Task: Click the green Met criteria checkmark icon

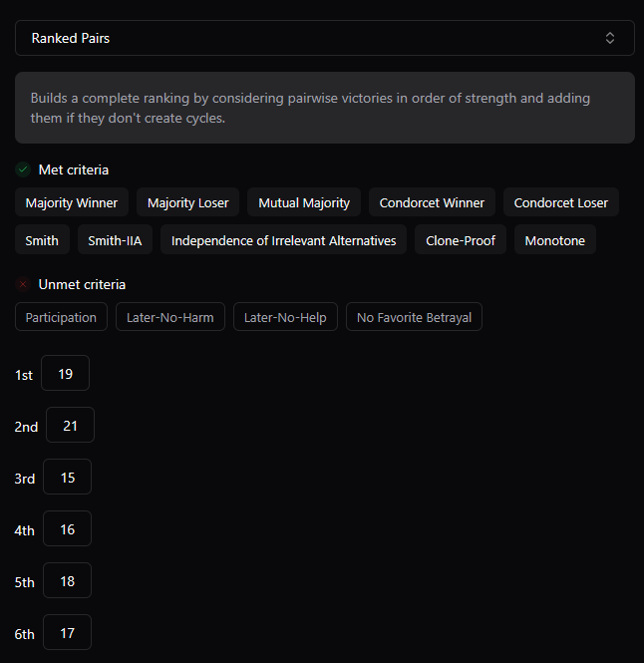Action: pyautogui.click(x=23, y=169)
